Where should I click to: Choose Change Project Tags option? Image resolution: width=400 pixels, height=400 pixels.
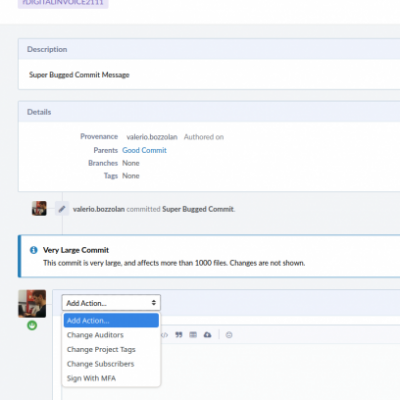click(101, 349)
